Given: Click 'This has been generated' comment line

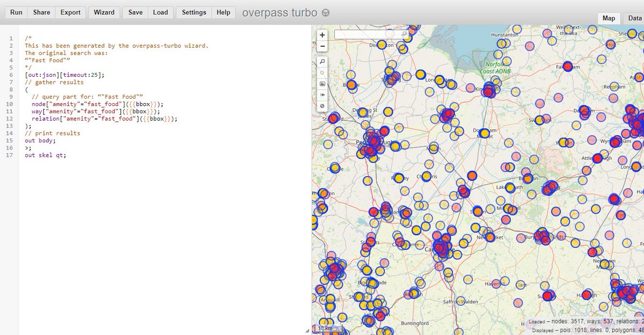Looking at the screenshot, I should coord(116,46).
